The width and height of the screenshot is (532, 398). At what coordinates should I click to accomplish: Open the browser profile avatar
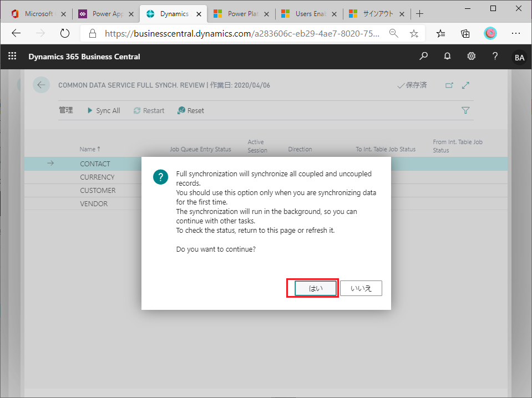click(x=490, y=33)
